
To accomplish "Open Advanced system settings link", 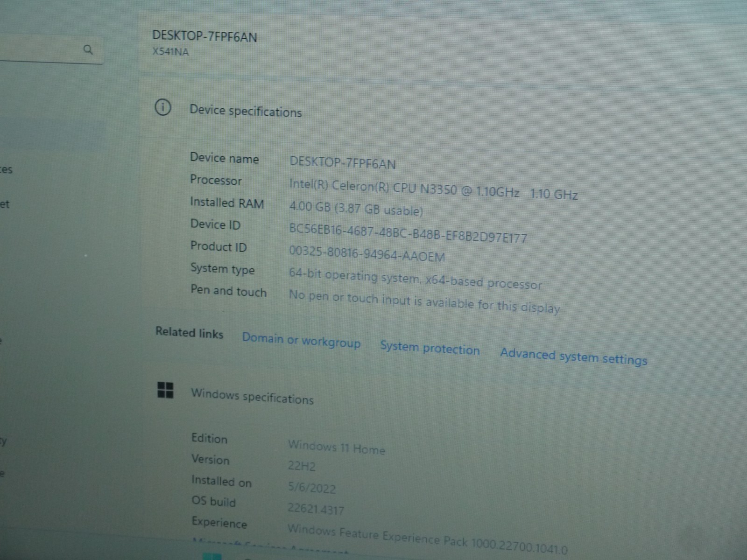I will point(574,357).
